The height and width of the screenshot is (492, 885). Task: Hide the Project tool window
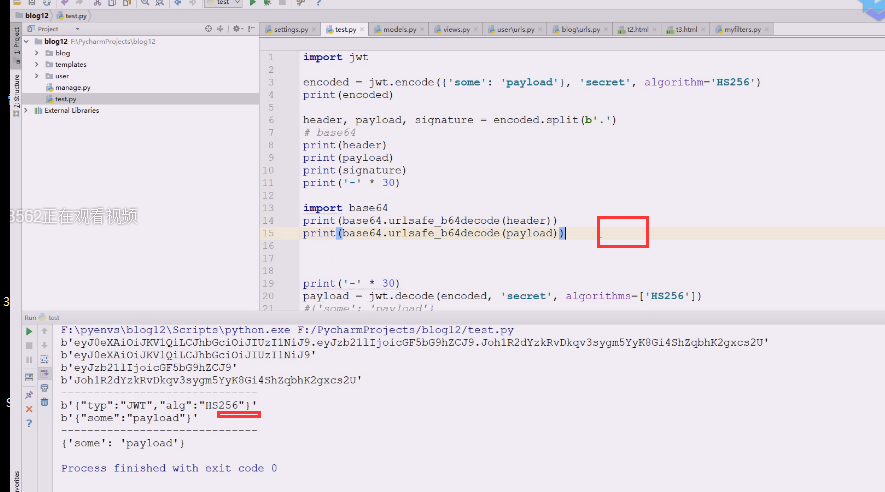pyautogui.click(x=251, y=28)
